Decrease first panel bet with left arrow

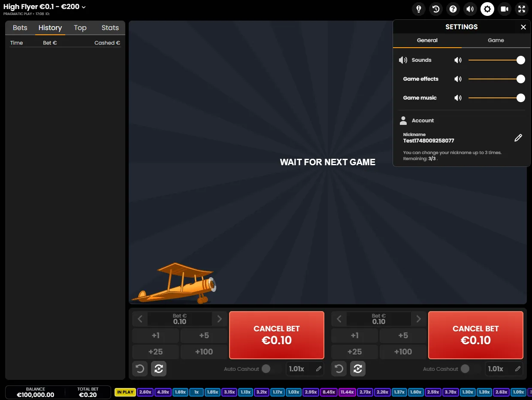[140, 319]
